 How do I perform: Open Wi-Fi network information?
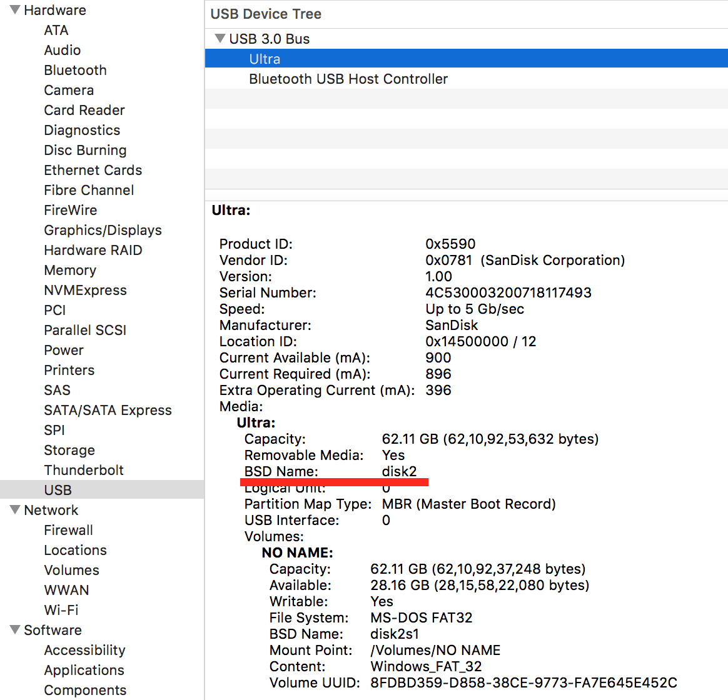[x=61, y=609]
